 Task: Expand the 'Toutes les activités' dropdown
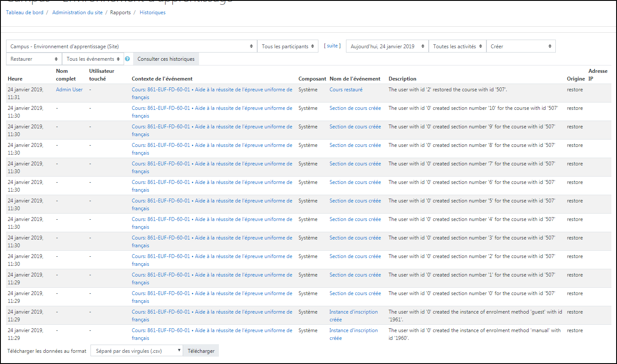point(457,47)
